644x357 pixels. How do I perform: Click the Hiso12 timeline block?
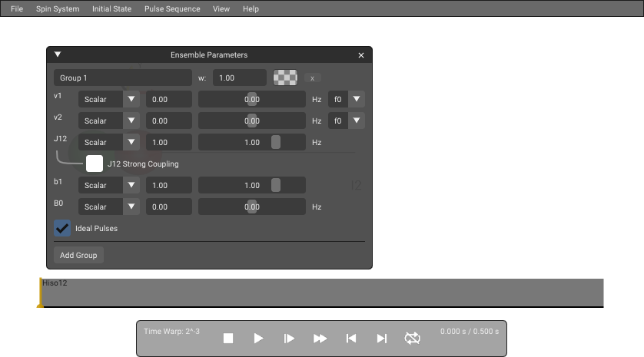coord(323,293)
